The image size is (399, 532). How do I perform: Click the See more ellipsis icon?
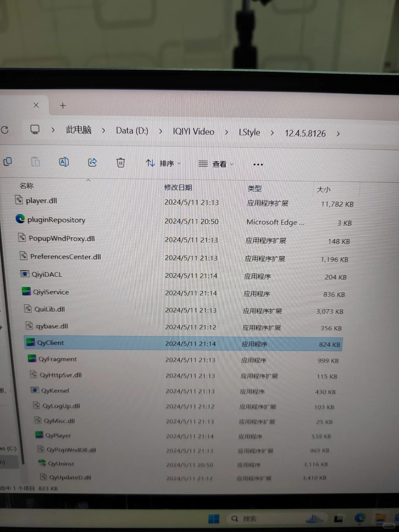258,164
